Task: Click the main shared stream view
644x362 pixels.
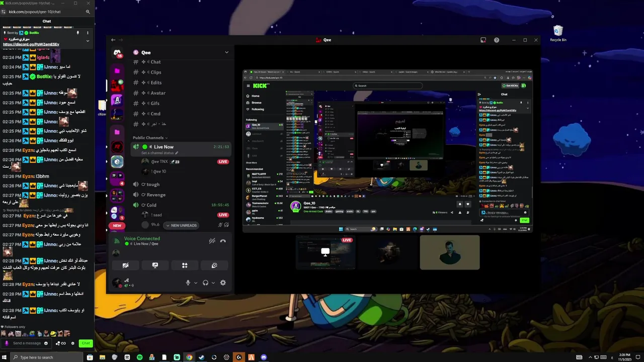Action: click(387, 151)
